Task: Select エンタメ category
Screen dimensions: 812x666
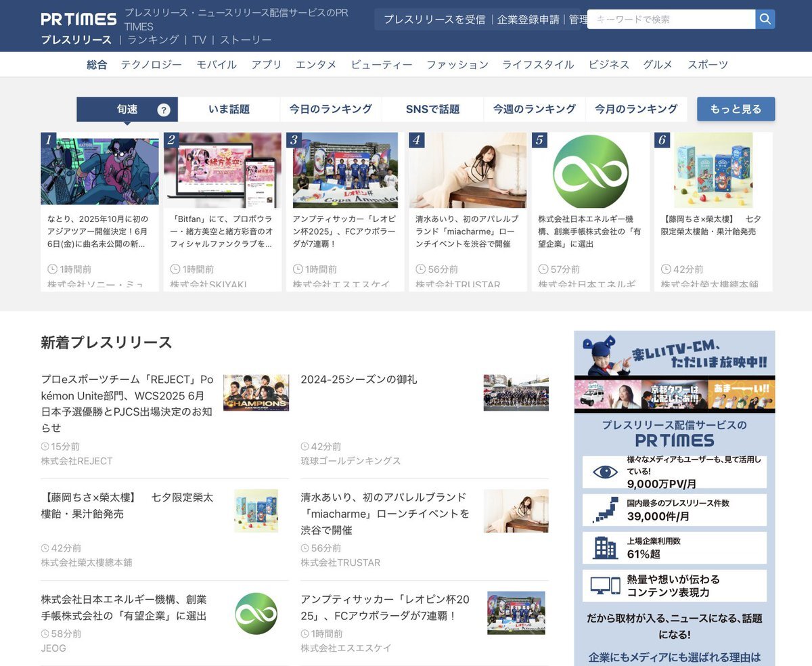Action: [316, 64]
